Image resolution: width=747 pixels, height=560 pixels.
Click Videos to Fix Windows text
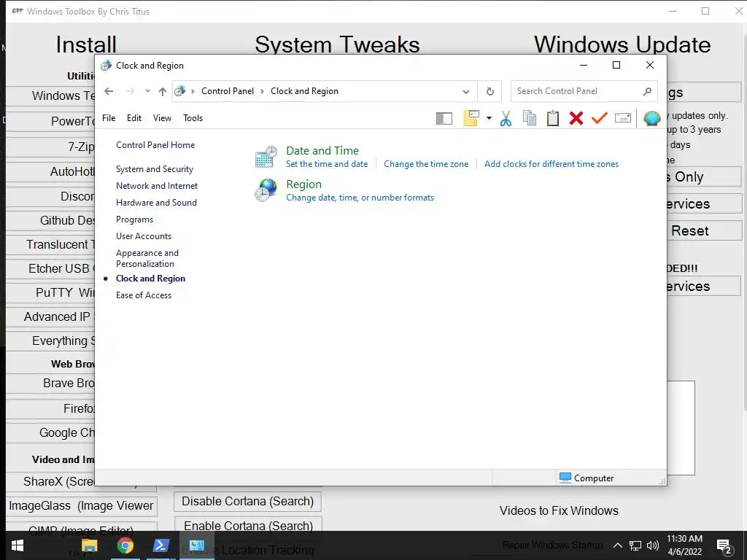(x=559, y=510)
